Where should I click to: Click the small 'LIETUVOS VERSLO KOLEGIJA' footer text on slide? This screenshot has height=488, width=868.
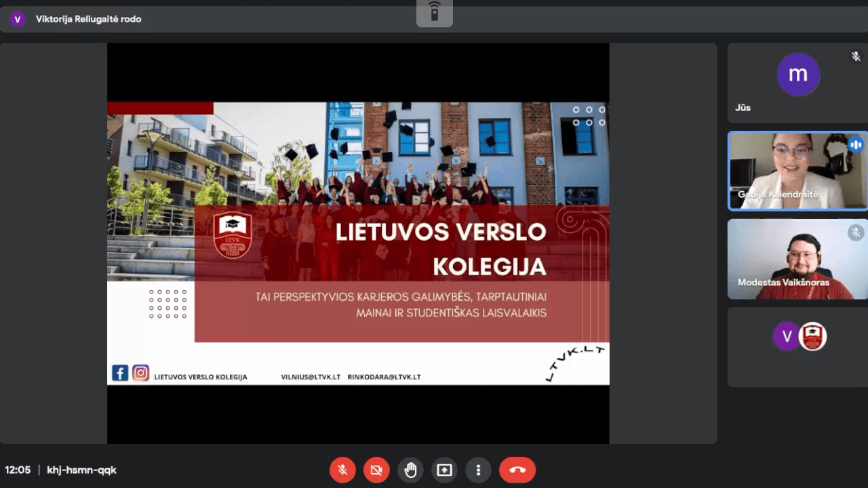point(201,377)
